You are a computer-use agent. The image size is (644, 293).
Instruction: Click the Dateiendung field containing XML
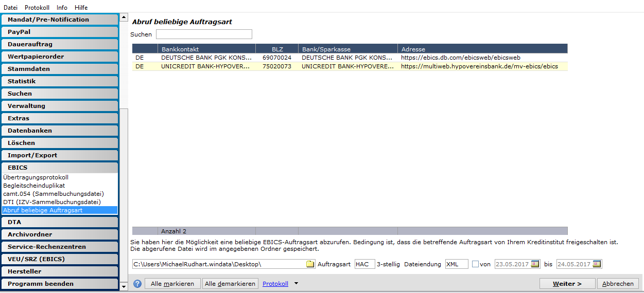point(457,264)
